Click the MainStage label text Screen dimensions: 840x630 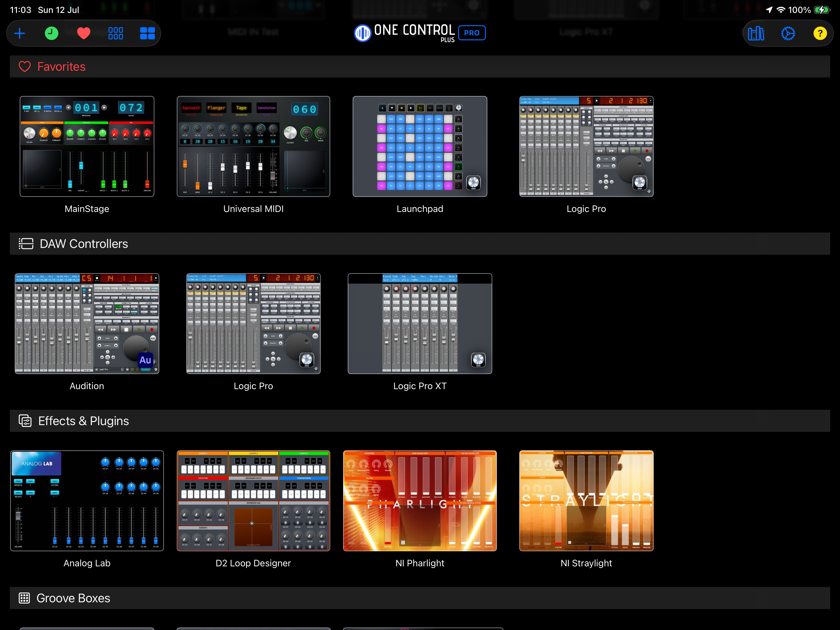click(87, 209)
